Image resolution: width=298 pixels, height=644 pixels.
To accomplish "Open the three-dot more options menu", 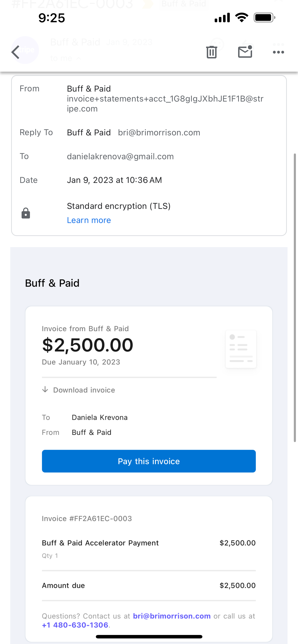I will click(278, 52).
